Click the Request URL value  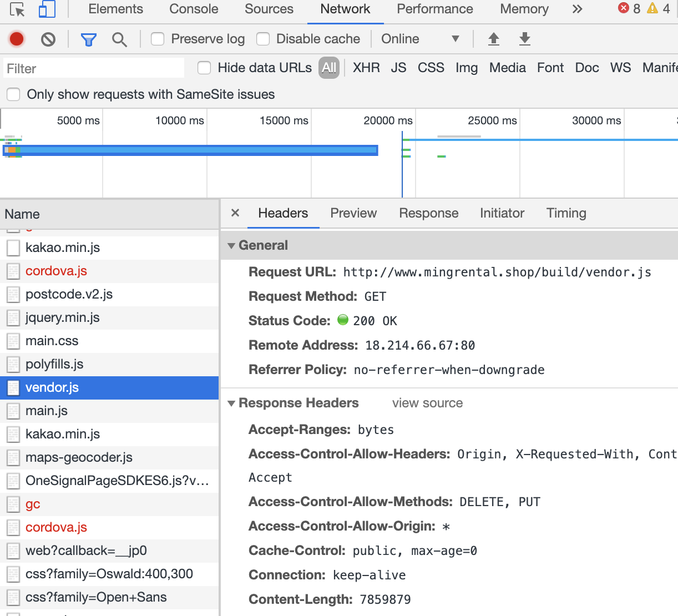coord(497,272)
